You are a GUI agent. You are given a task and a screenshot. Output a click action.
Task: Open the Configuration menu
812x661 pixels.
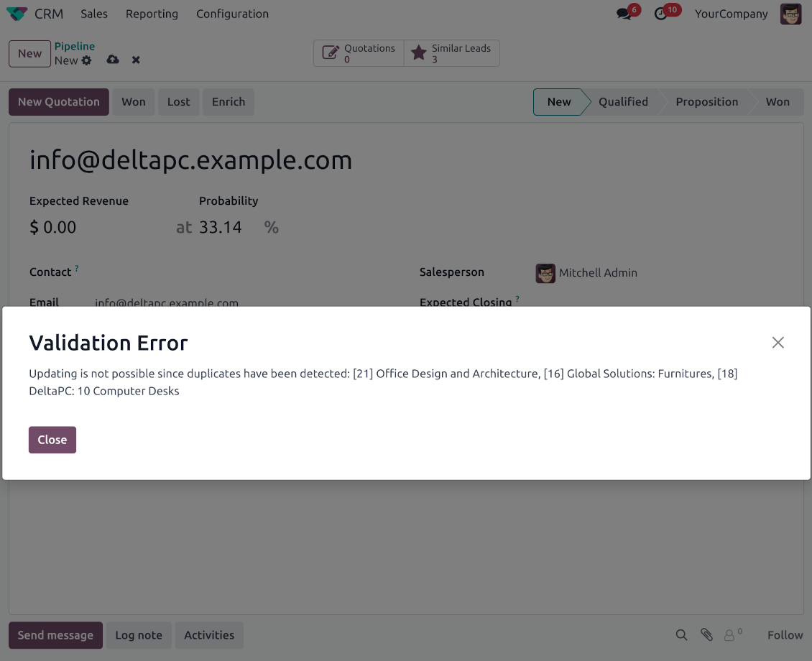[x=232, y=14]
